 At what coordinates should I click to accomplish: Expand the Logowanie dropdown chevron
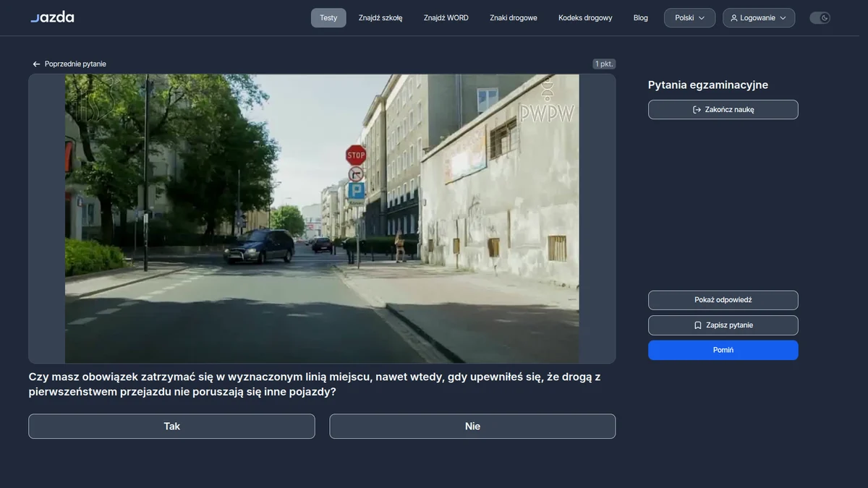tap(783, 18)
